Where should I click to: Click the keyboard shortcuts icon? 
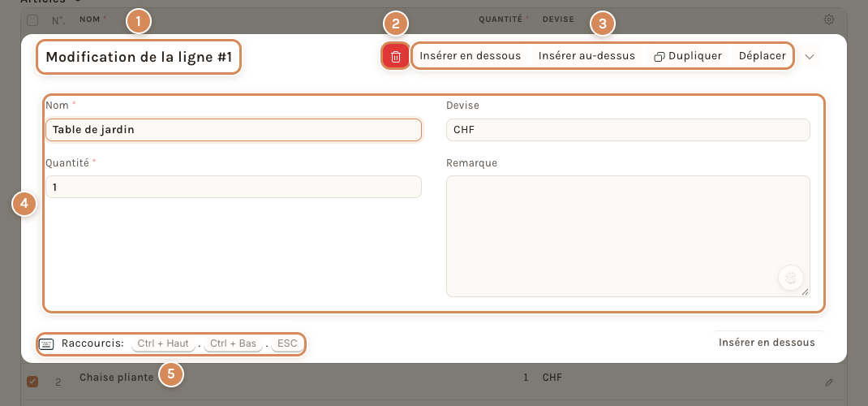pyautogui.click(x=46, y=344)
